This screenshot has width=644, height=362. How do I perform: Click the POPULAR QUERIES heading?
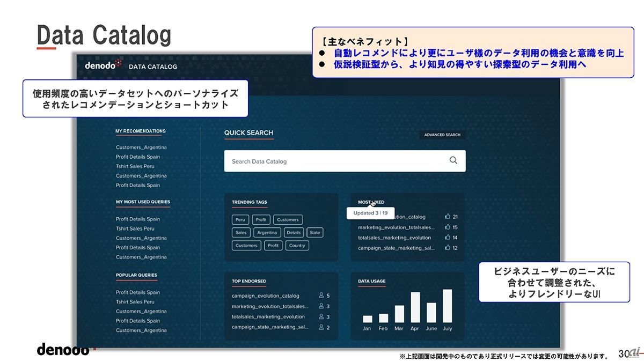point(136,275)
